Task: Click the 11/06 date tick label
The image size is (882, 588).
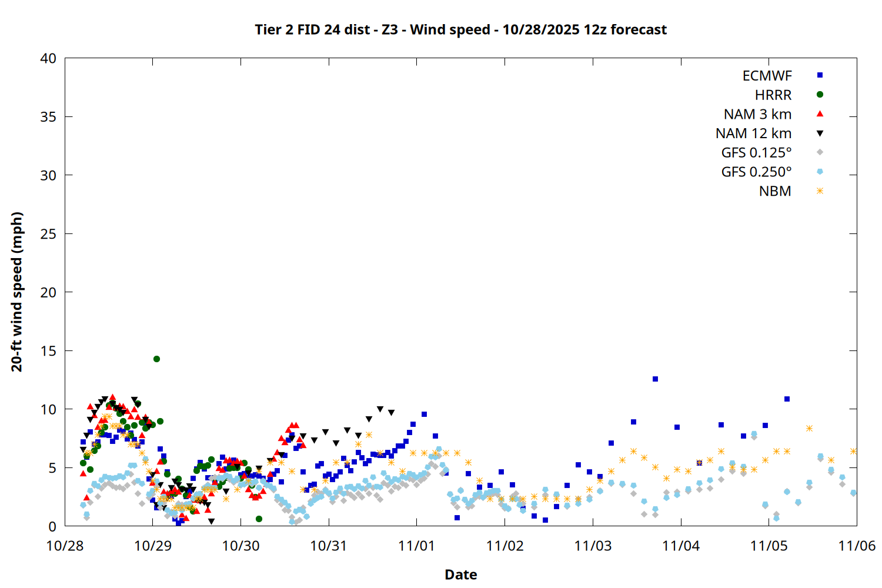Action: 856,546
